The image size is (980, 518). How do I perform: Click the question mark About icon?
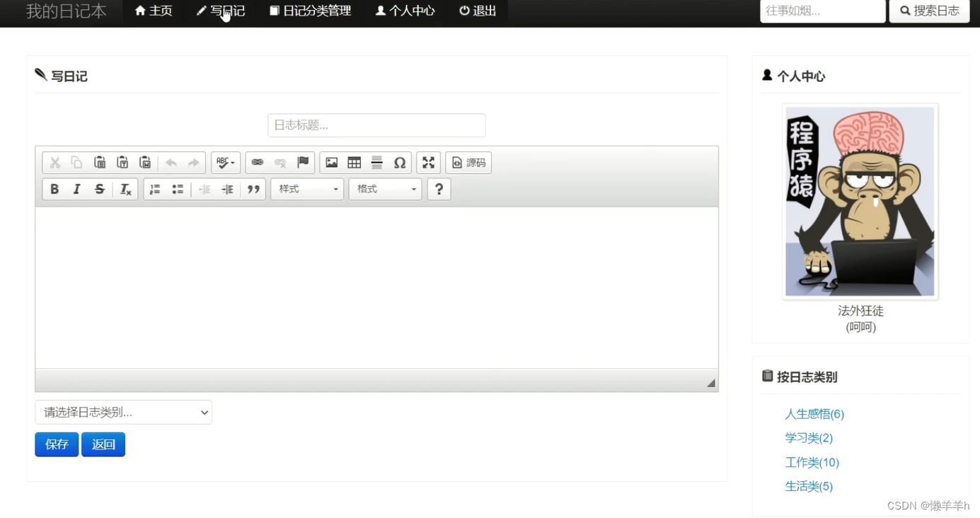(x=439, y=189)
